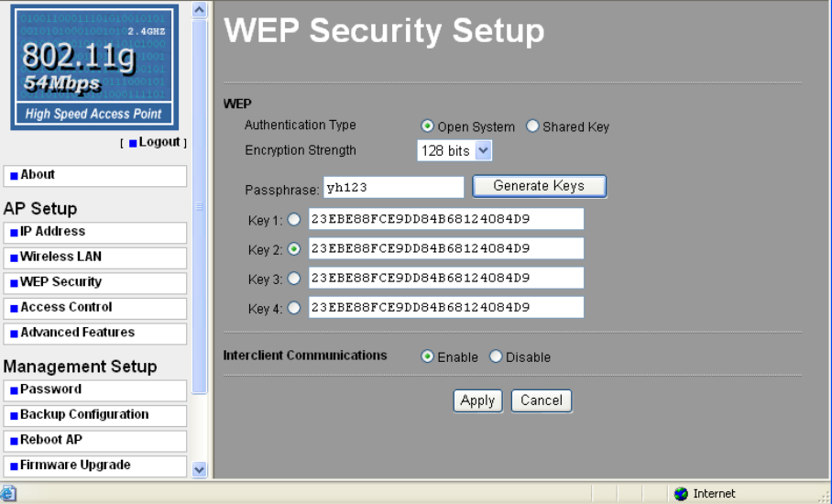The height and width of the screenshot is (504, 832).
Task: Click the Apply button
Action: [x=477, y=401]
